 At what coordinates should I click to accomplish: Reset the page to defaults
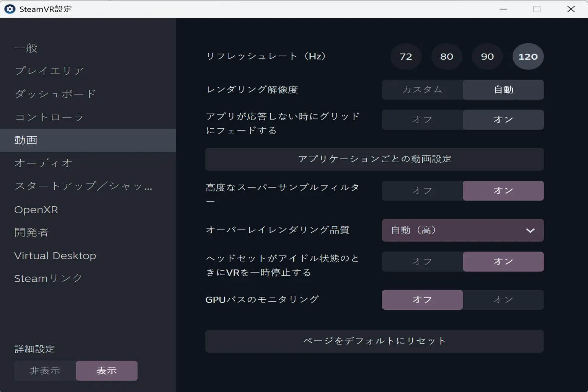coord(374,341)
